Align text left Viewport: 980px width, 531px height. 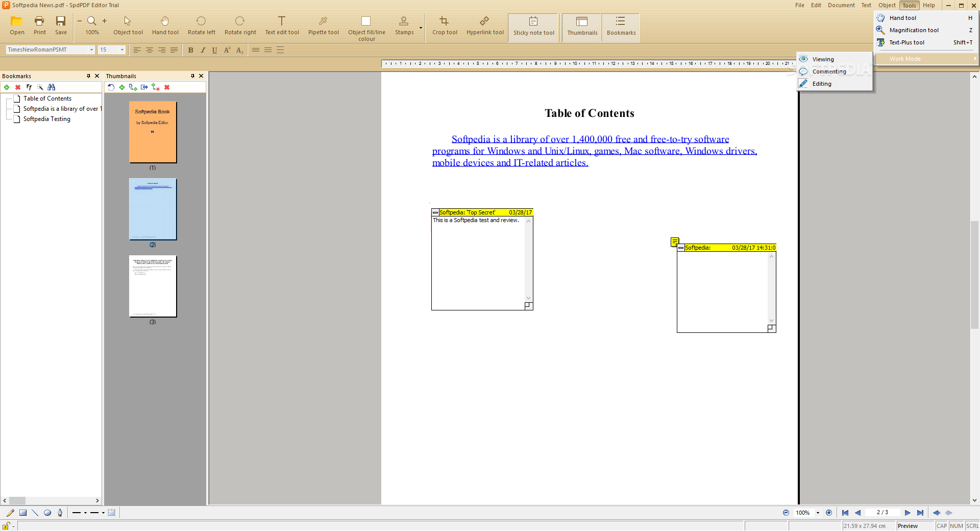pos(137,50)
